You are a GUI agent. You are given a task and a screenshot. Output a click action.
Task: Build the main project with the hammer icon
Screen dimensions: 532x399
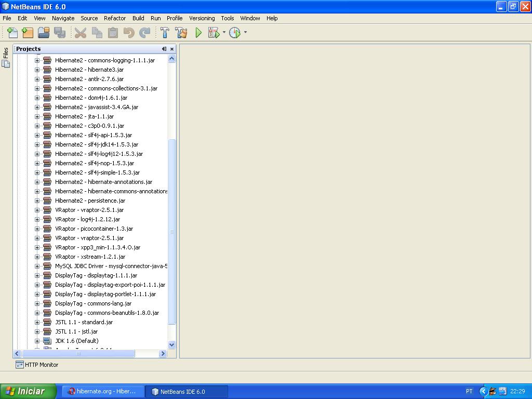[x=165, y=33]
